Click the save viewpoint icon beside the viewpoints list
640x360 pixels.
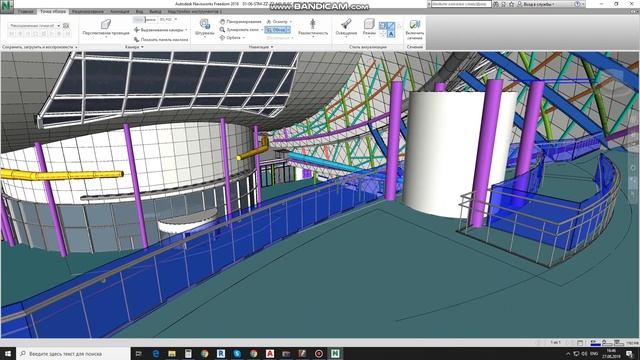point(66,25)
